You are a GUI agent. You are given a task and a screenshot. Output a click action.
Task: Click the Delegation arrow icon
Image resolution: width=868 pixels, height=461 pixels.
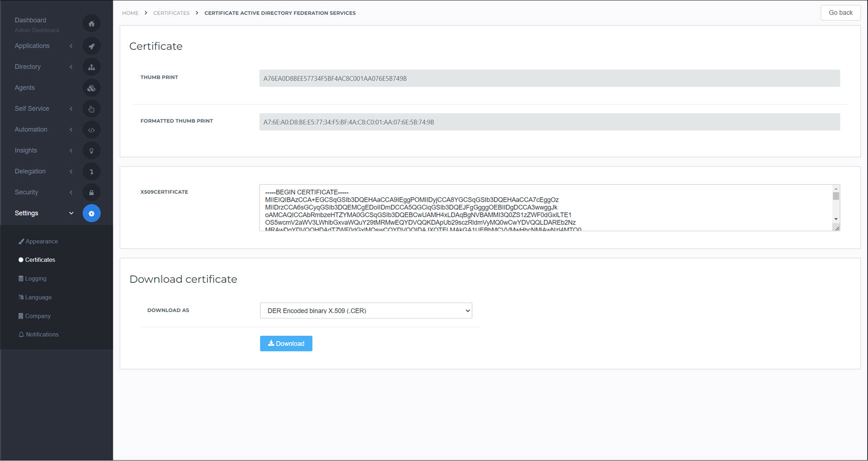91,171
